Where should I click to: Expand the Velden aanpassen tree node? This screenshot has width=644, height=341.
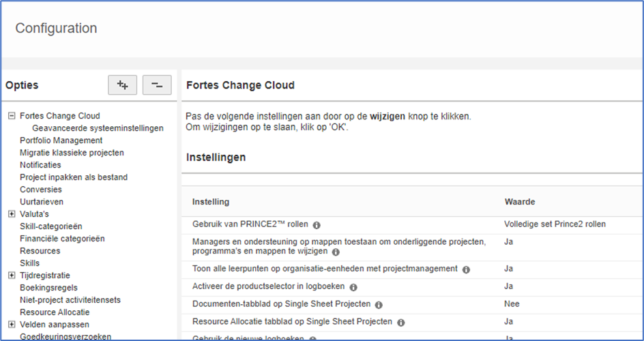tap(12, 324)
